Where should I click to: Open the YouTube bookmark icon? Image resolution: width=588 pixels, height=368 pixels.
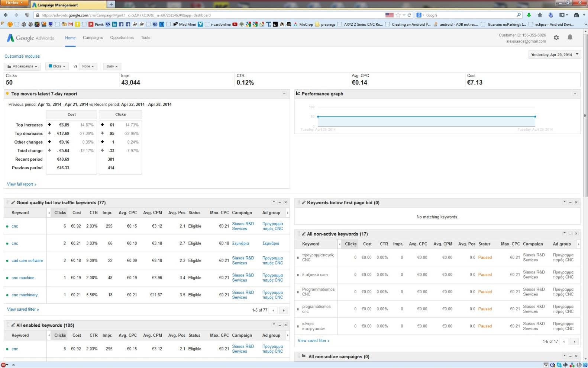[235, 24]
